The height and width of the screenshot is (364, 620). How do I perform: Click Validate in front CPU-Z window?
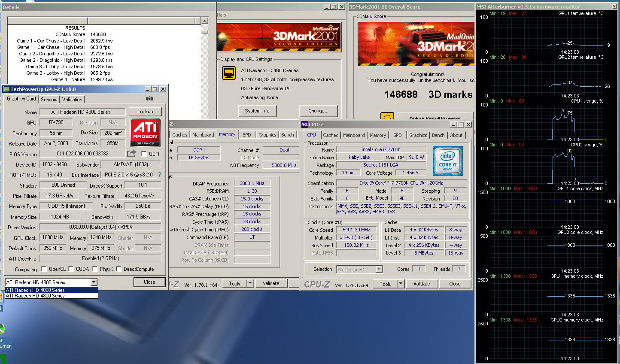[x=422, y=284]
